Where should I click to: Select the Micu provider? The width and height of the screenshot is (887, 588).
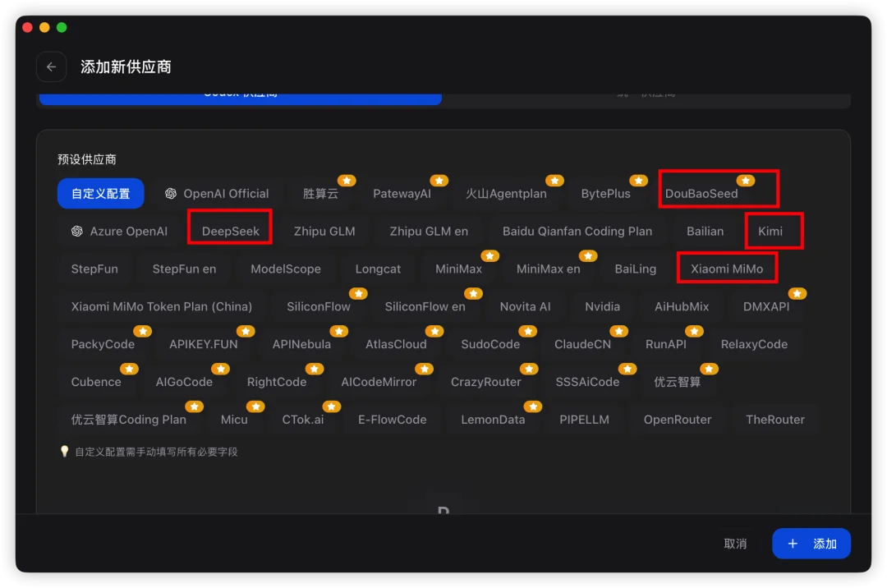click(234, 420)
